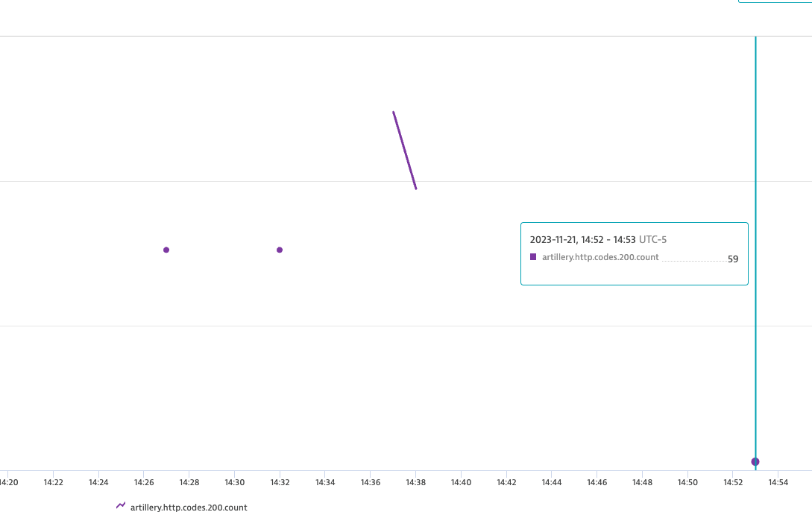
Task: Click artillery.http.codes.200.count inside the tooltip
Action: click(599, 256)
